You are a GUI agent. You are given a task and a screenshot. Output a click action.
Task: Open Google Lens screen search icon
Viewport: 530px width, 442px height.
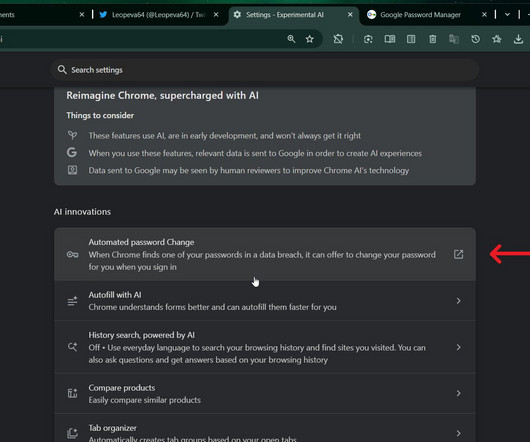[x=368, y=39]
